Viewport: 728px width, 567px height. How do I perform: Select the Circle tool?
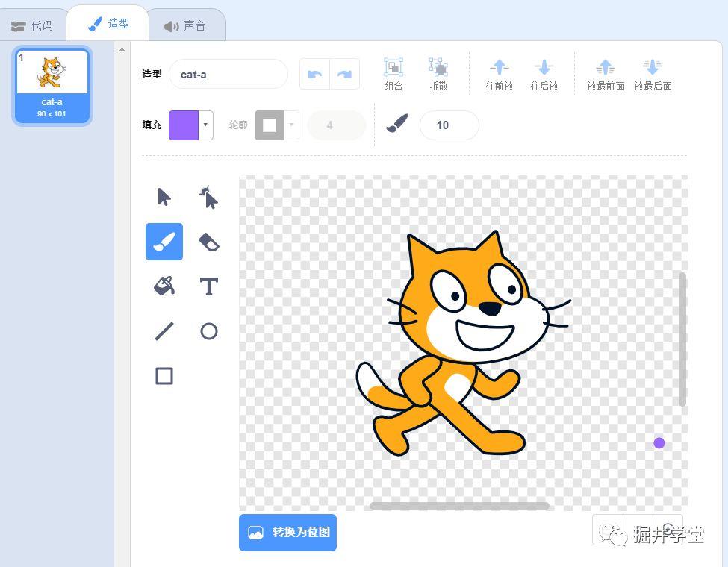(208, 331)
